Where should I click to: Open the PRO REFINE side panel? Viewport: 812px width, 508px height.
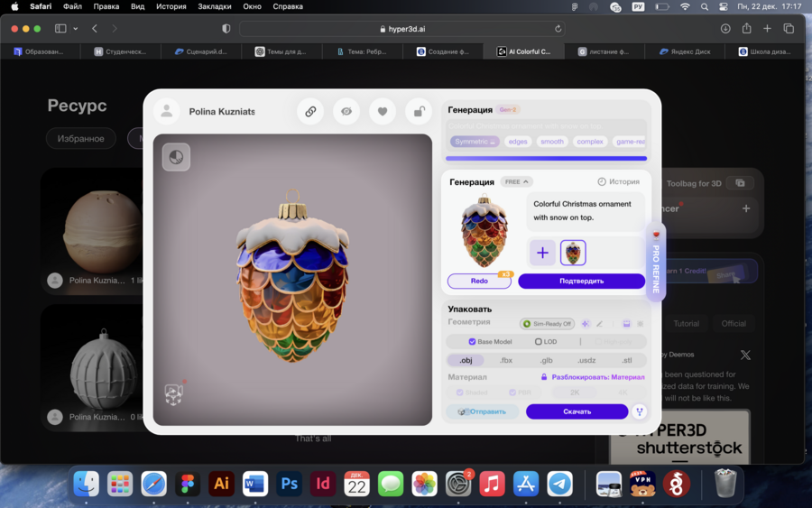click(x=656, y=262)
